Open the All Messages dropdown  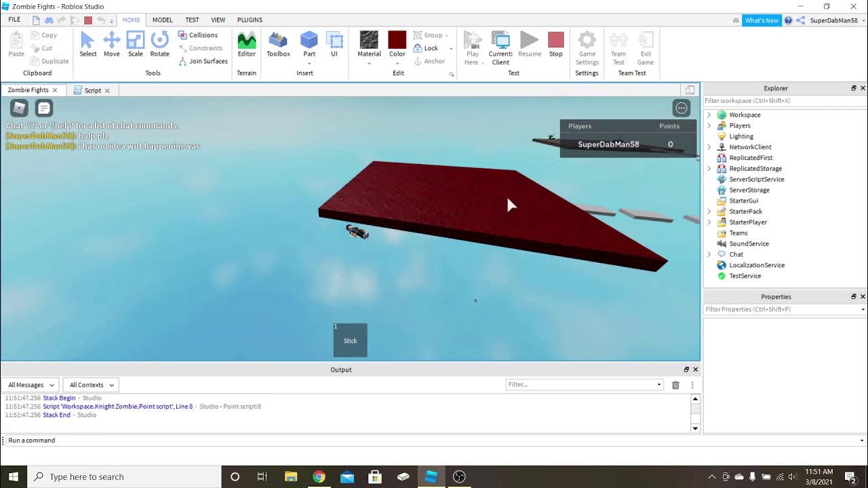coord(30,385)
